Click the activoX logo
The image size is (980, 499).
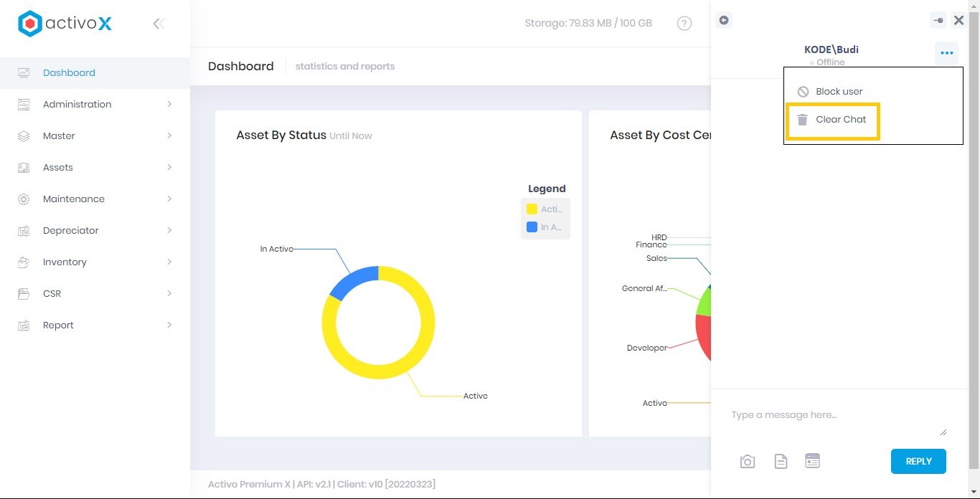tap(65, 23)
